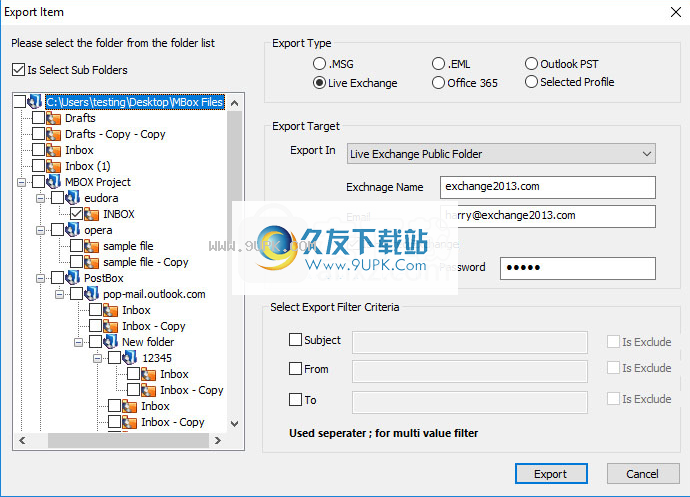Collapse the eudora tree node
This screenshot has width=690, height=497.
[40, 198]
